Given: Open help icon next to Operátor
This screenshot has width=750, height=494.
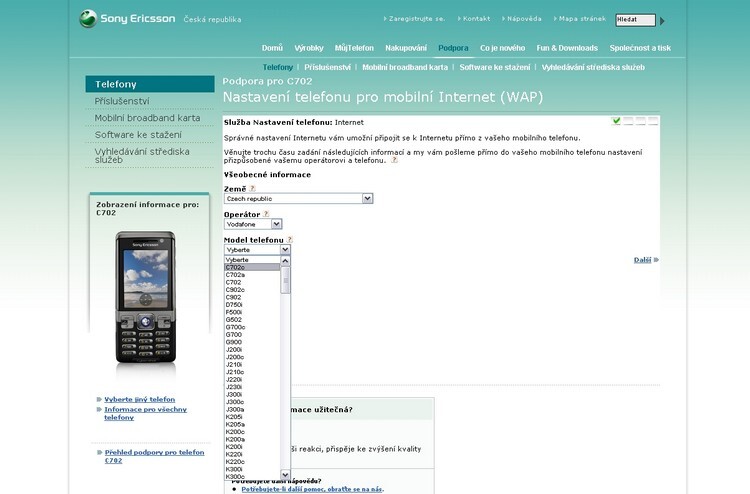Looking at the screenshot, I should tap(266, 214).
